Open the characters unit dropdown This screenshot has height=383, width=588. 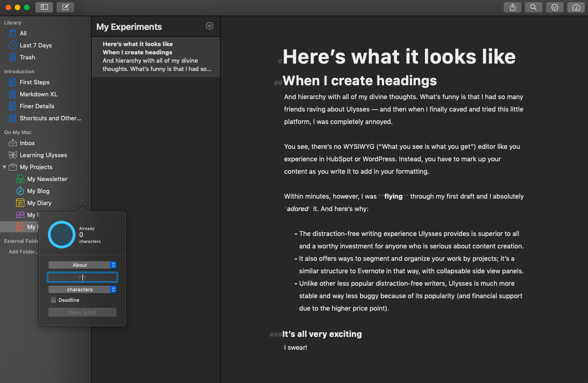tap(82, 289)
